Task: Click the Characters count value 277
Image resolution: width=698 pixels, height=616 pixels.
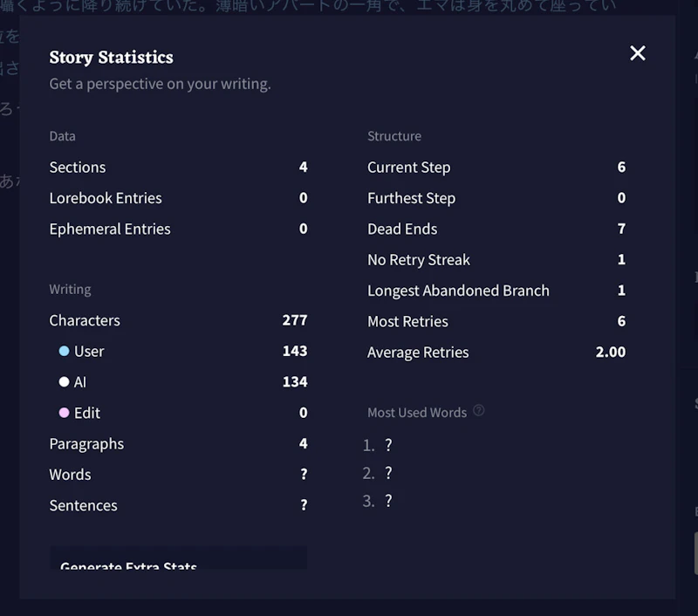Action: [x=294, y=320]
